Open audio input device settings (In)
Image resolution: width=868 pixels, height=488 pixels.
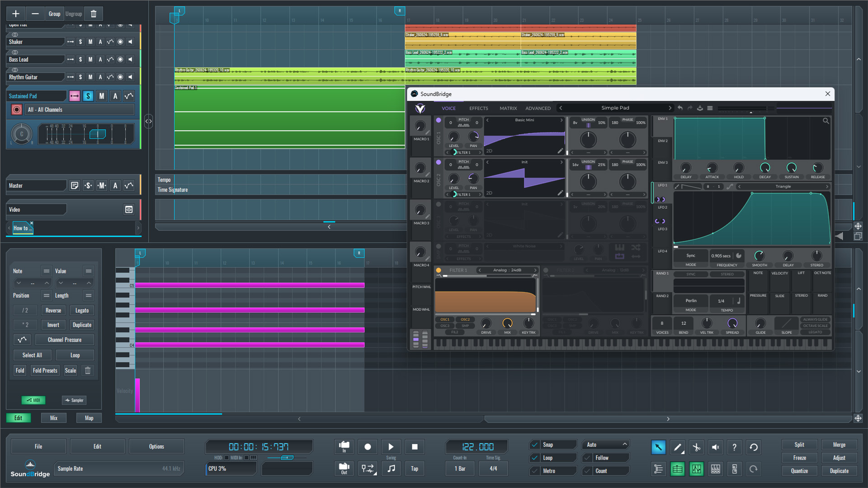(x=344, y=447)
